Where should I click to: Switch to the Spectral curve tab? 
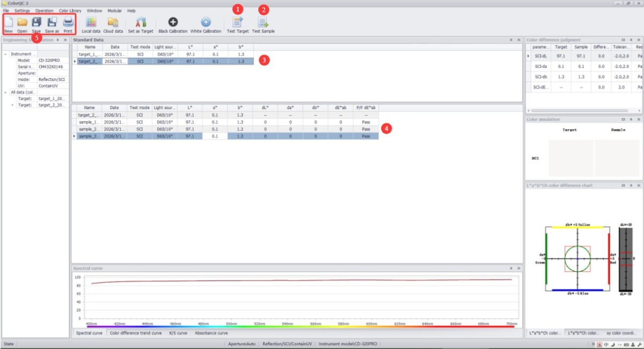click(89, 333)
